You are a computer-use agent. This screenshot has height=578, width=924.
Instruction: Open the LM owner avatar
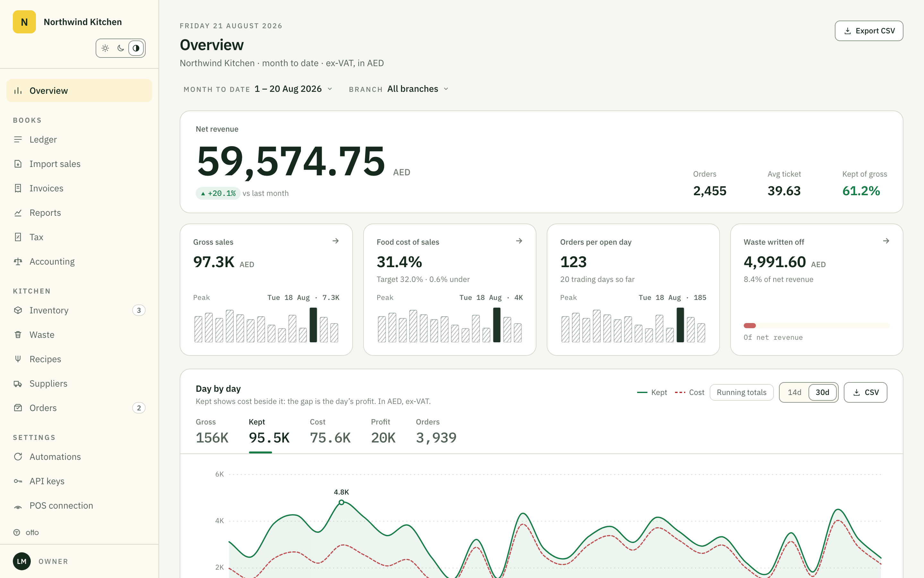[22, 561]
